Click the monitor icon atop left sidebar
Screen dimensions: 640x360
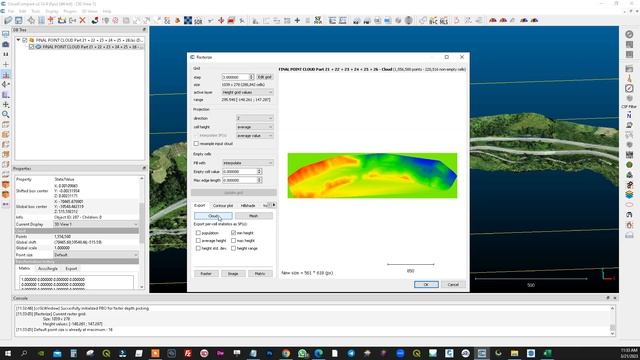[6, 34]
